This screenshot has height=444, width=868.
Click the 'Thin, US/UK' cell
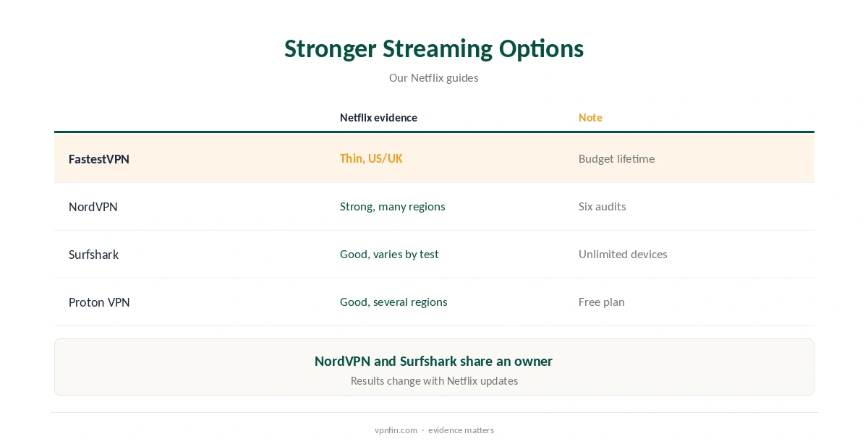[371, 158]
